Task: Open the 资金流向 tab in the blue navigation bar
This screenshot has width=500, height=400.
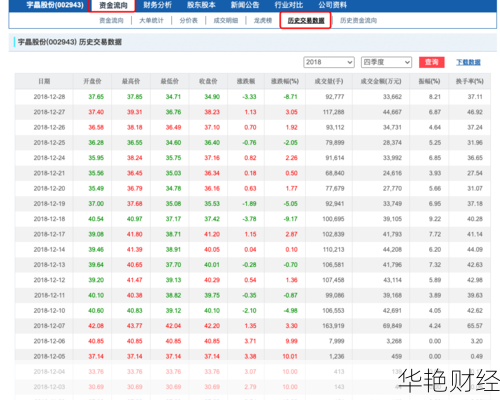Action: (113, 5)
